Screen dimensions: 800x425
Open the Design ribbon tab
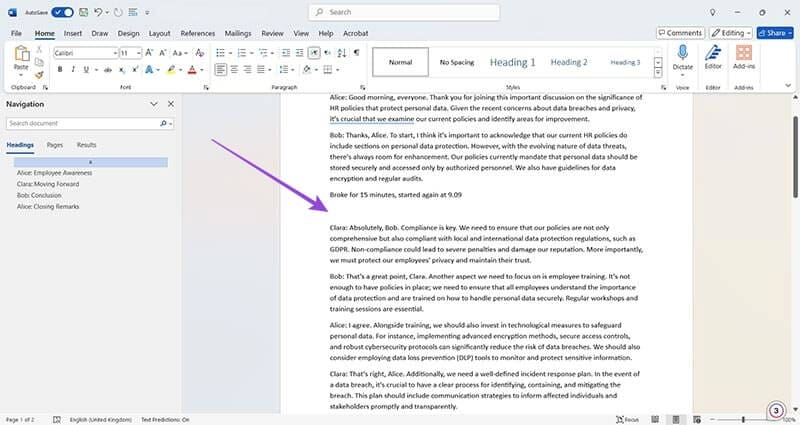click(x=128, y=33)
